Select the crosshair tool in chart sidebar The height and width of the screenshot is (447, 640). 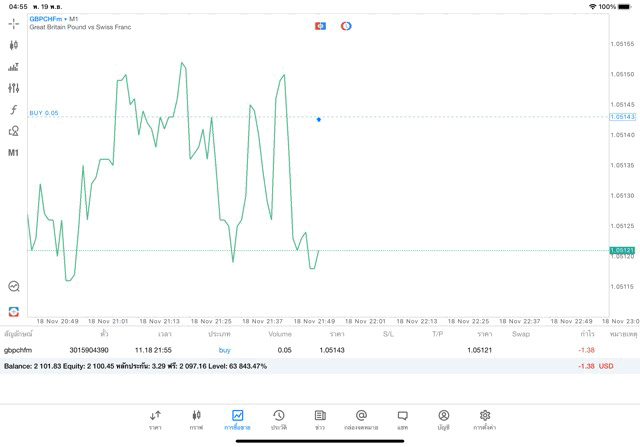(x=14, y=23)
